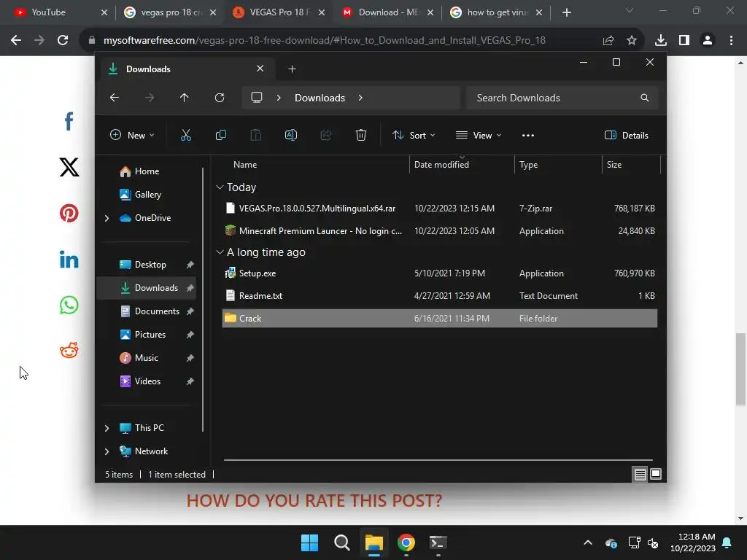Screen dimensions: 747x560
Task: Select the Setup.exe file
Action: tap(440, 273)
